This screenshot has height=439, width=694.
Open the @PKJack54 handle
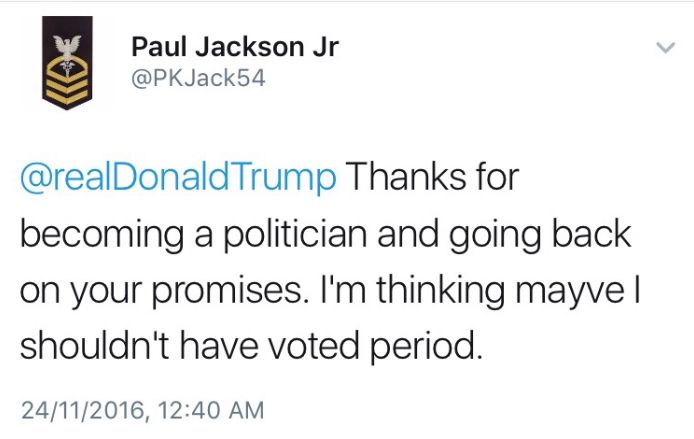198,78
